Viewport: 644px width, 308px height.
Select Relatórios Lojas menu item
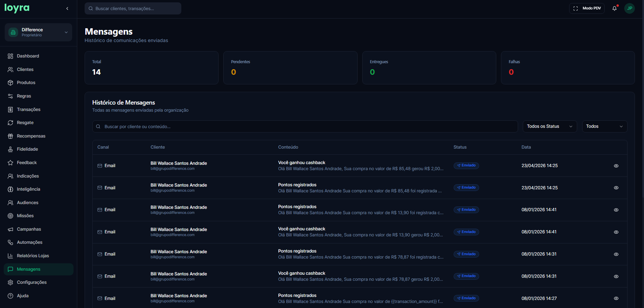(39, 256)
